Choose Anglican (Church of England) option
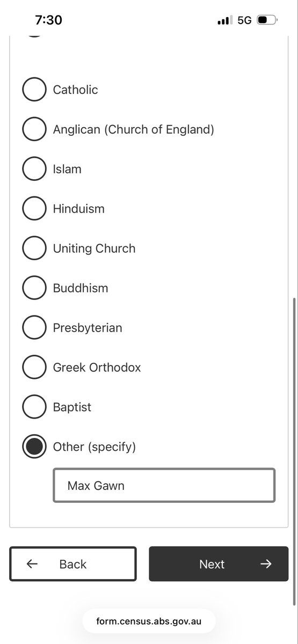The width and height of the screenshot is (298, 644). (34, 129)
